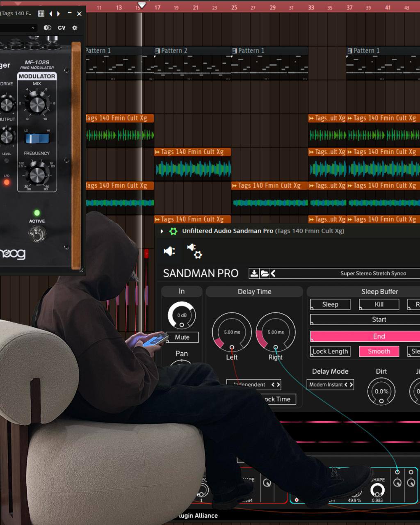
Task: Select the pink End bar in Sleep Buffer
Action: pyautogui.click(x=365, y=336)
